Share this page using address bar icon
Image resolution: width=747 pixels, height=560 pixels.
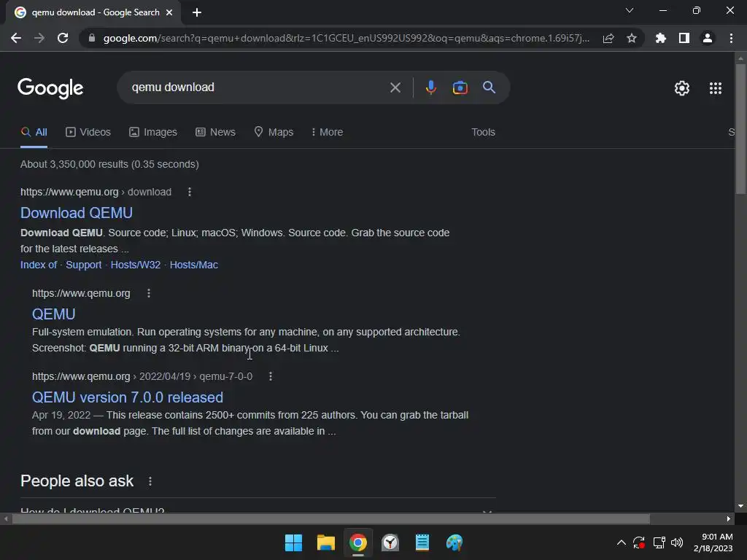tap(608, 38)
